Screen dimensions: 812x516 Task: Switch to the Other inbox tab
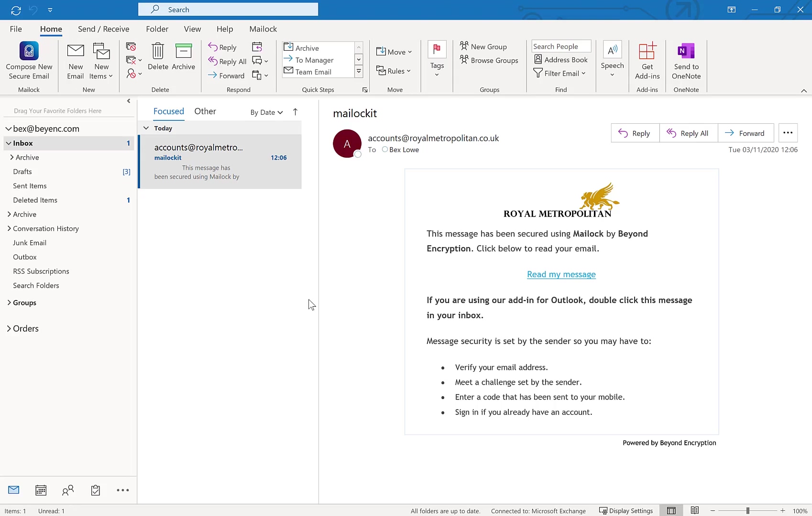coord(205,111)
